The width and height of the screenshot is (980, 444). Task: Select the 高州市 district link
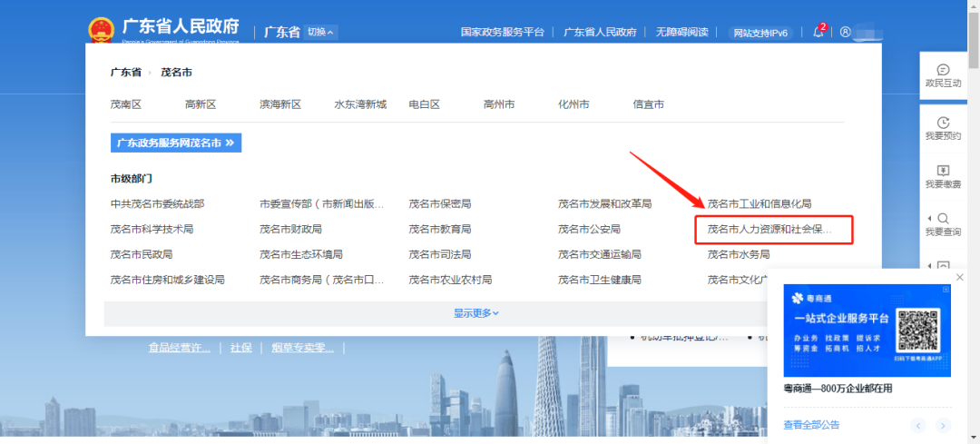click(499, 104)
